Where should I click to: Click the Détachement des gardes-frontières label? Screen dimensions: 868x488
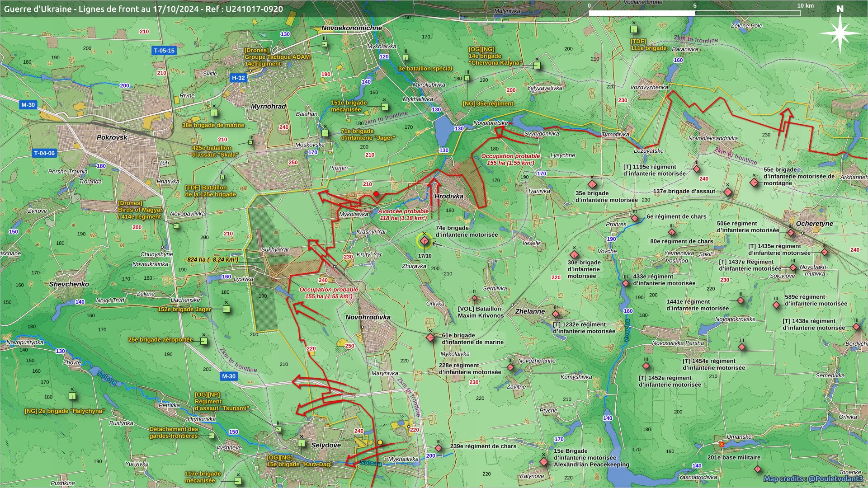pos(174,432)
